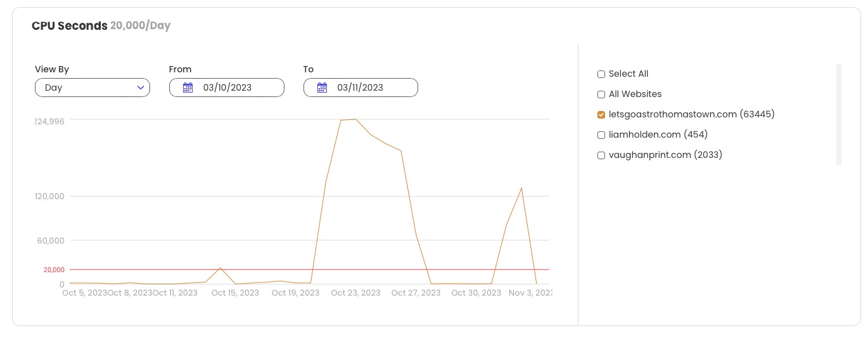
Task: Uncheck letsgoastrothomastown.com checkbox
Action: pyautogui.click(x=601, y=115)
